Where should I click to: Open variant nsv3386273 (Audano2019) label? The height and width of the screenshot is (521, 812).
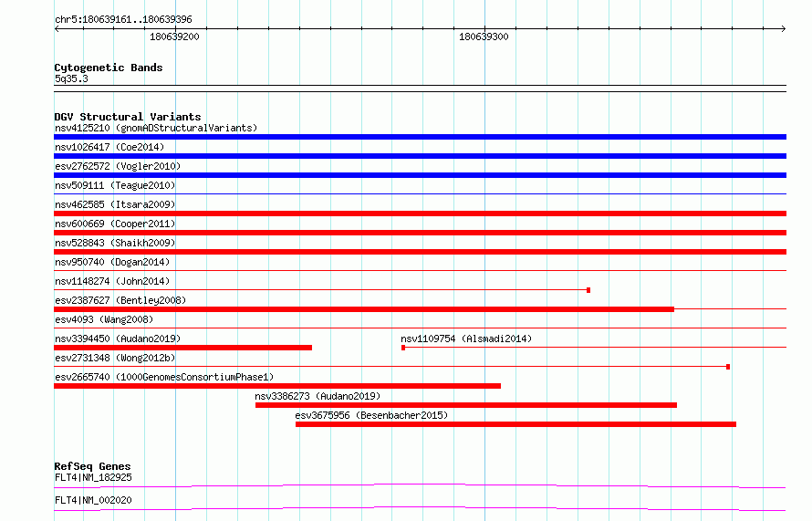click(318, 396)
